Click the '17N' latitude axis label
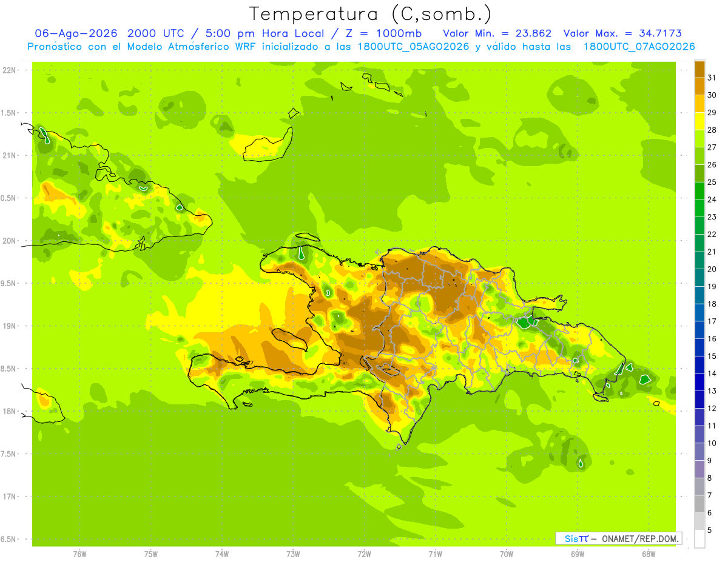The width and height of the screenshot is (728, 562). point(9,497)
